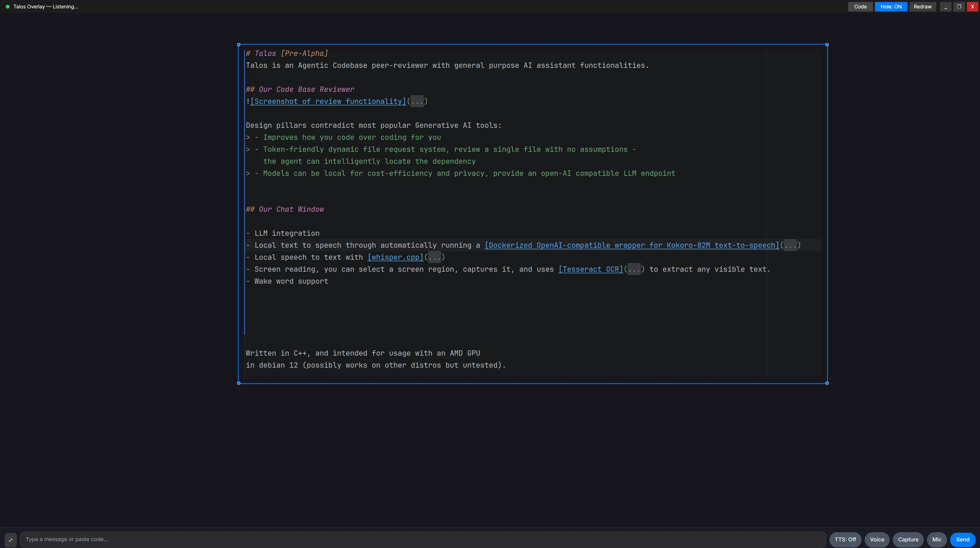980x548 pixels.
Task: Click top-right handle of selection region
Action: 827,45
